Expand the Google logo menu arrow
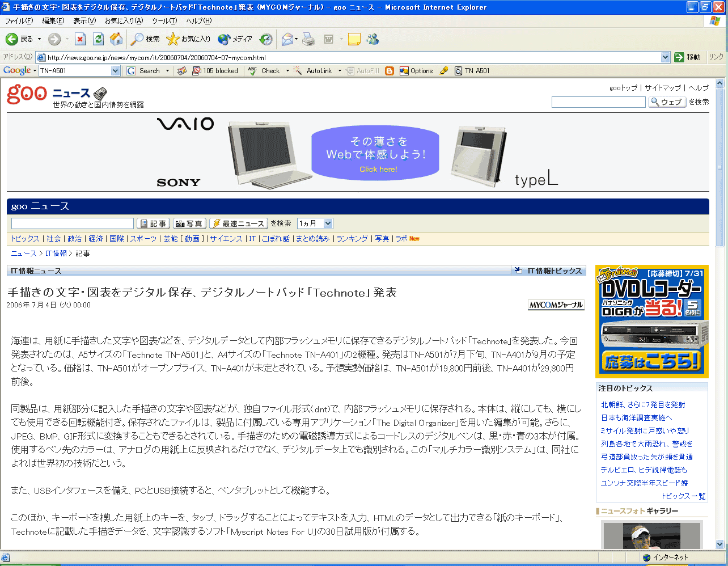This screenshot has height=566, width=728. 35,71
